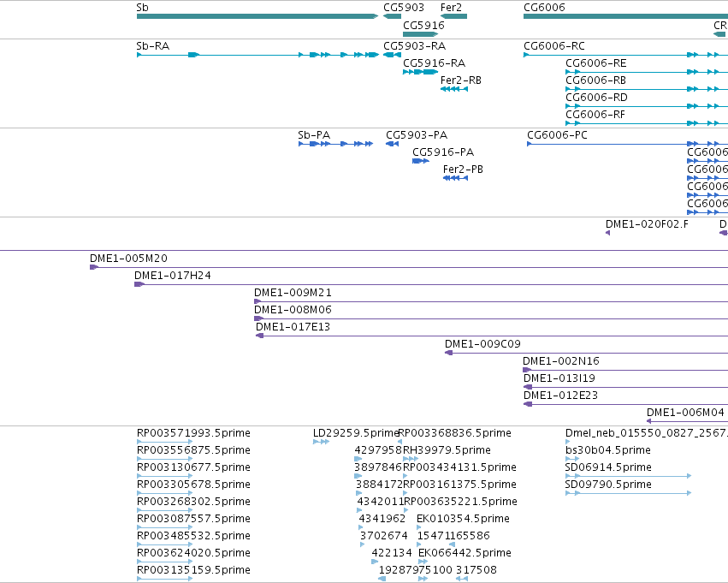Click the SD09790.5prime EST label

[608, 485]
